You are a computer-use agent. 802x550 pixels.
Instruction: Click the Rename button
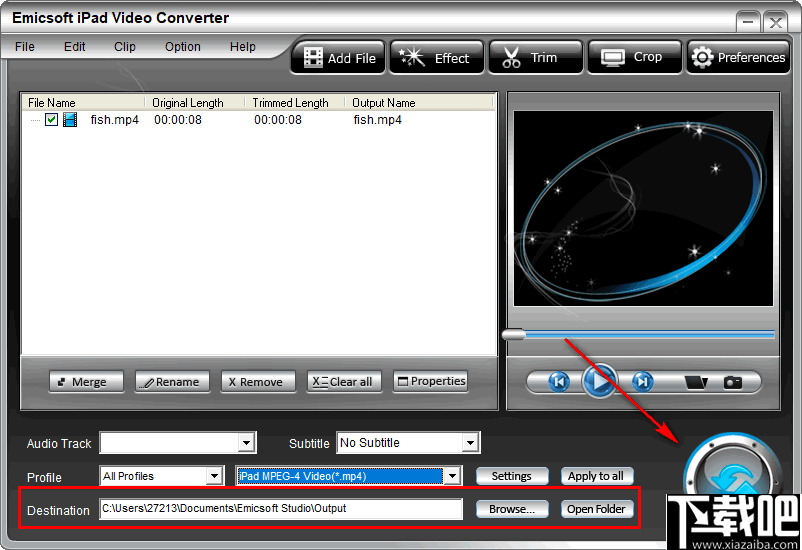[x=172, y=382]
